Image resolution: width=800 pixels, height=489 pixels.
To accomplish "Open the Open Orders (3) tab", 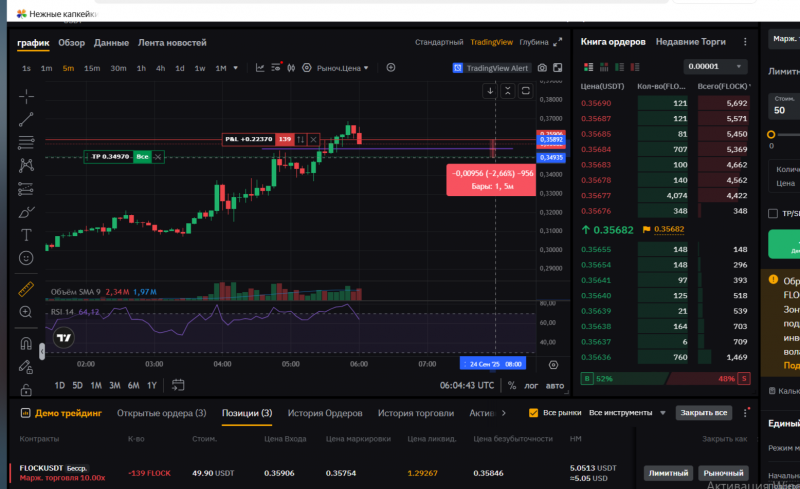I will (161, 413).
